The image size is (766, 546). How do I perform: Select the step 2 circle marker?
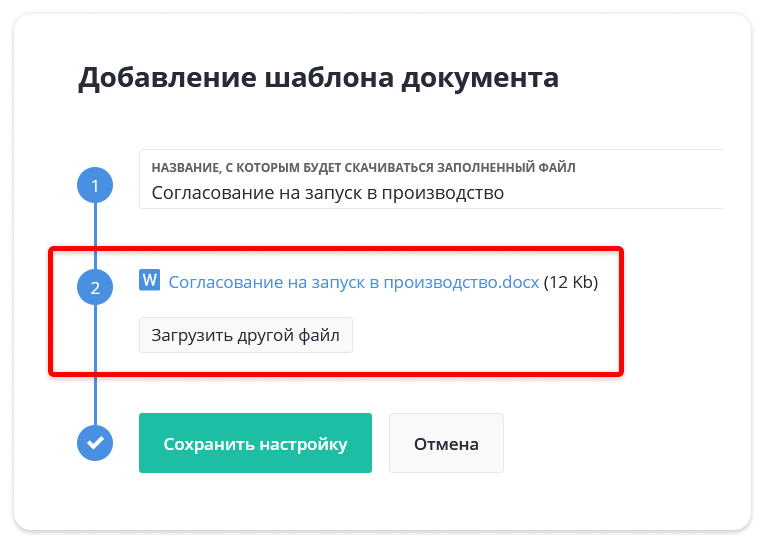[95, 287]
